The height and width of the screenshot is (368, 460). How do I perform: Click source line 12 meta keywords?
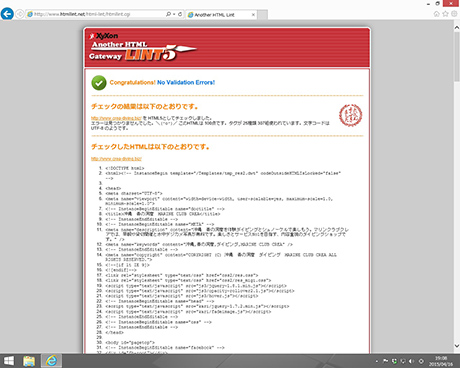[199, 244]
